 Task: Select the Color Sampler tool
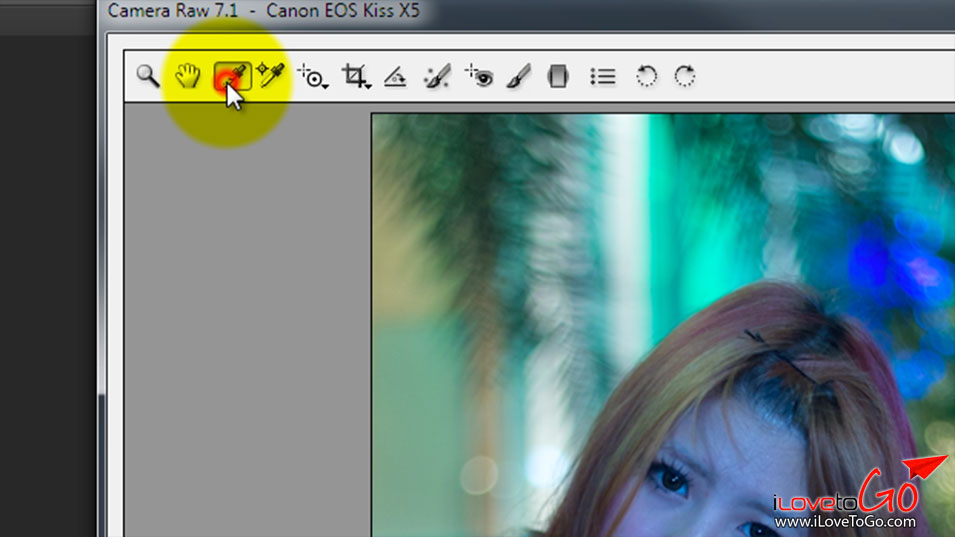(x=271, y=75)
